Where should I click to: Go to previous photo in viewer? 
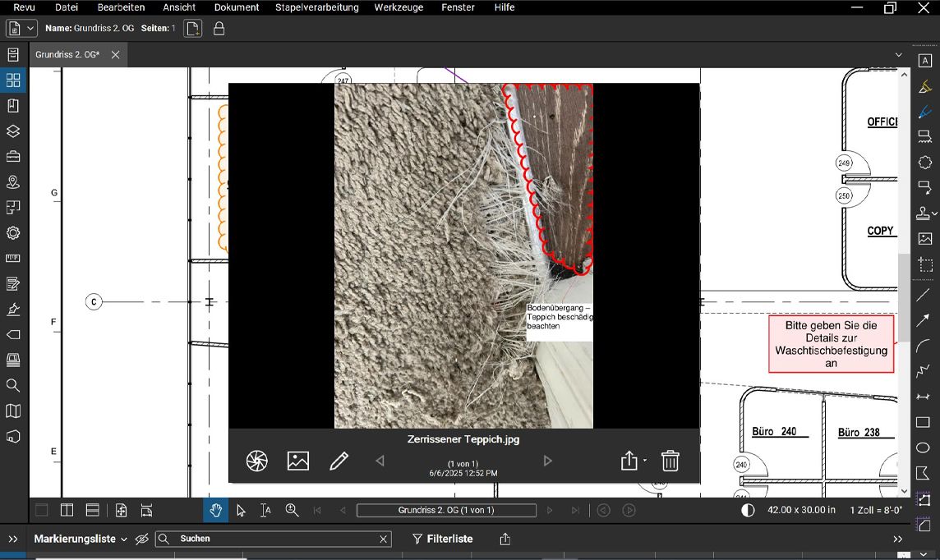[380, 461]
